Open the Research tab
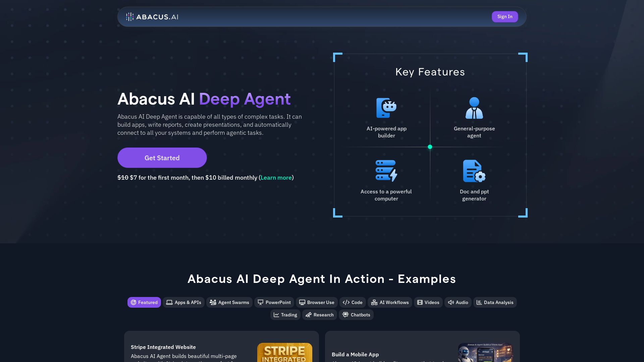This screenshot has width=644, height=362. (320, 315)
